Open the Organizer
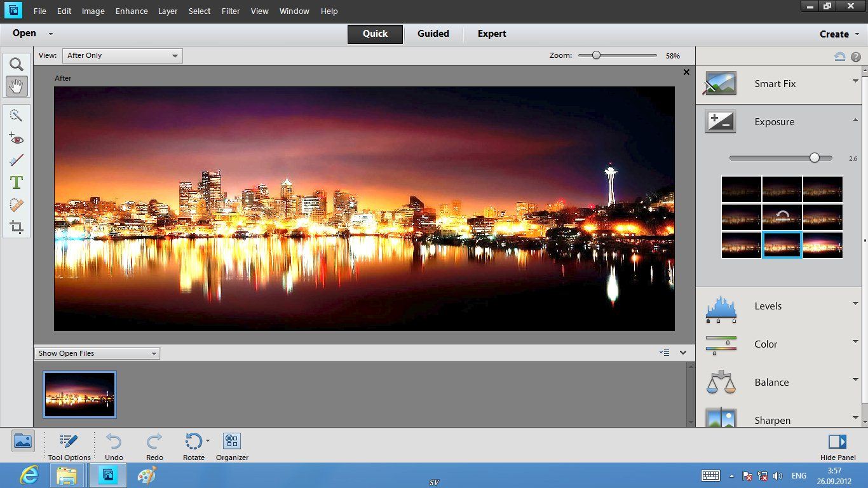Image resolution: width=868 pixels, height=488 pixels. [x=232, y=446]
